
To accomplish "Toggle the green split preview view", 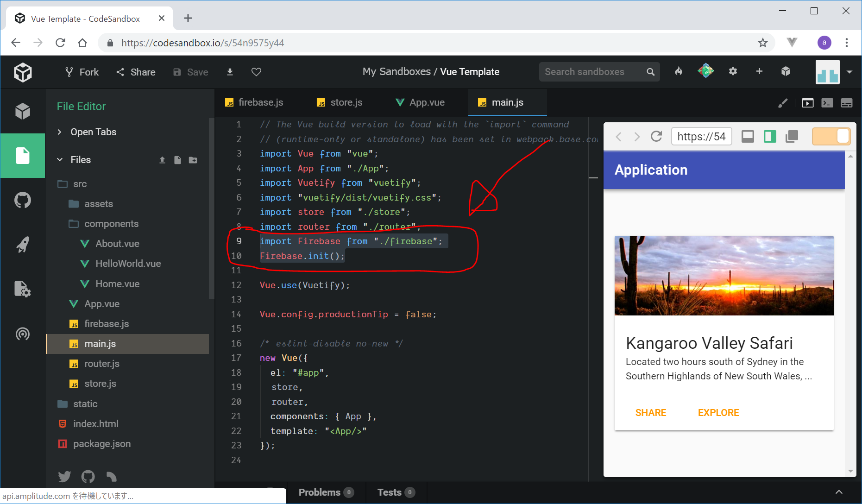I will pyautogui.click(x=770, y=137).
